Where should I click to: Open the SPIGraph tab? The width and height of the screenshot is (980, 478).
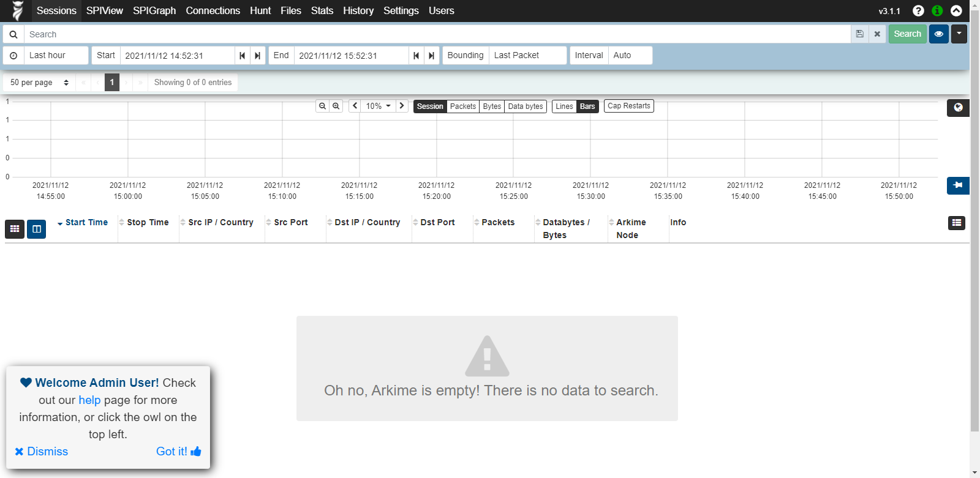[x=154, y=10]
